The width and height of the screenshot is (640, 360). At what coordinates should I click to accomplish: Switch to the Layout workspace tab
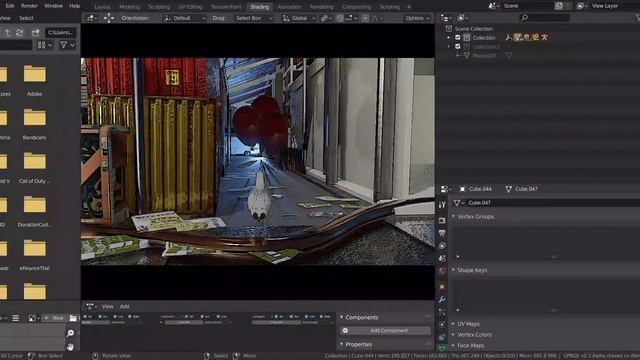(102, 7)
